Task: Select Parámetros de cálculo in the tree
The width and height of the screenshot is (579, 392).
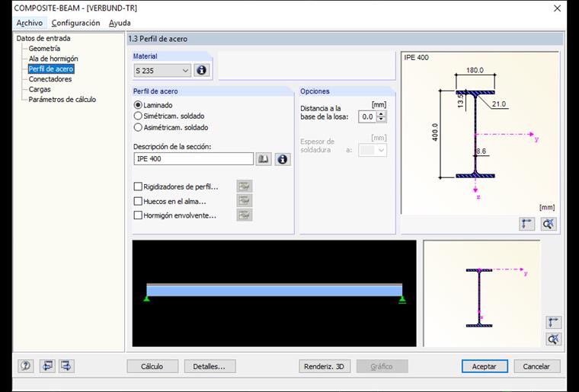Action: click(x=62, y=100)
